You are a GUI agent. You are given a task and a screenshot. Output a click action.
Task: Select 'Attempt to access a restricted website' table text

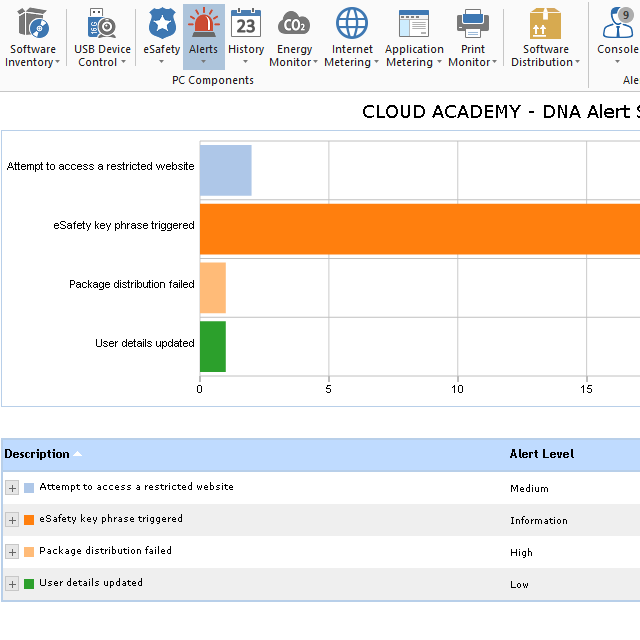click(136, 487)
